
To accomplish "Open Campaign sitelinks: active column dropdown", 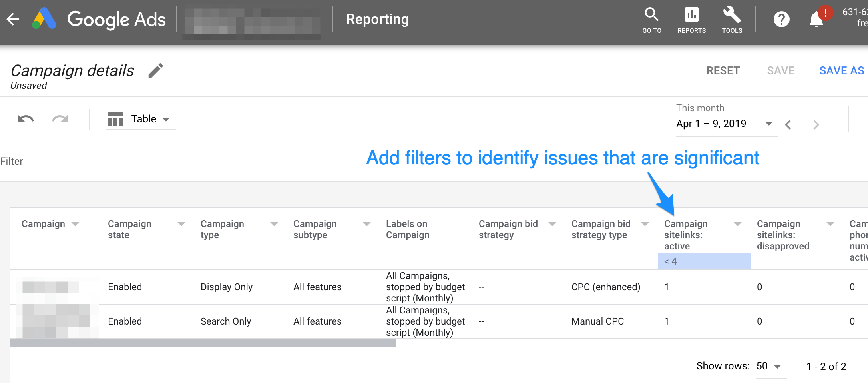I will (738, 224).
